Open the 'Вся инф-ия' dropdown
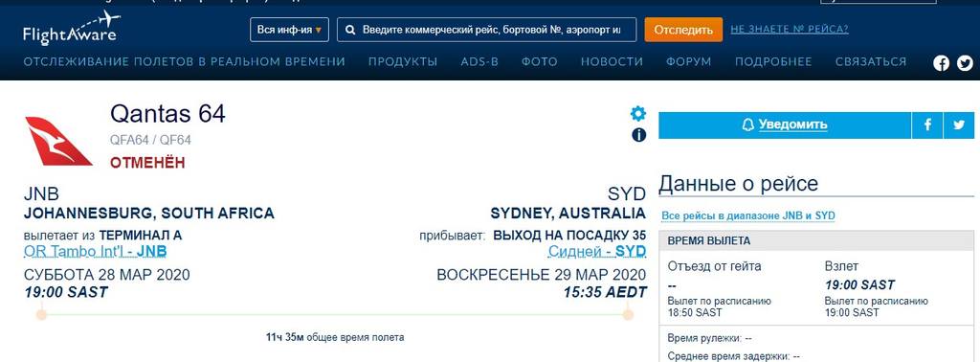 289,30
